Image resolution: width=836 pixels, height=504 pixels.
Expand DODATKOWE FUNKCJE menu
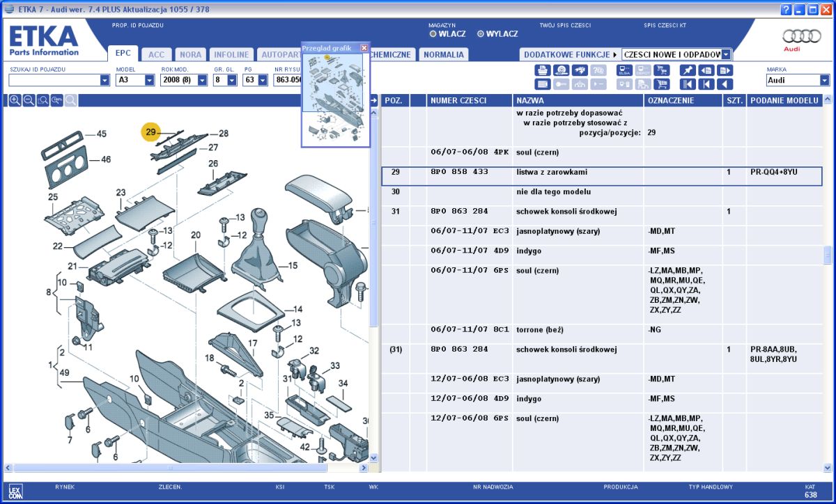(x=570, y=54)
